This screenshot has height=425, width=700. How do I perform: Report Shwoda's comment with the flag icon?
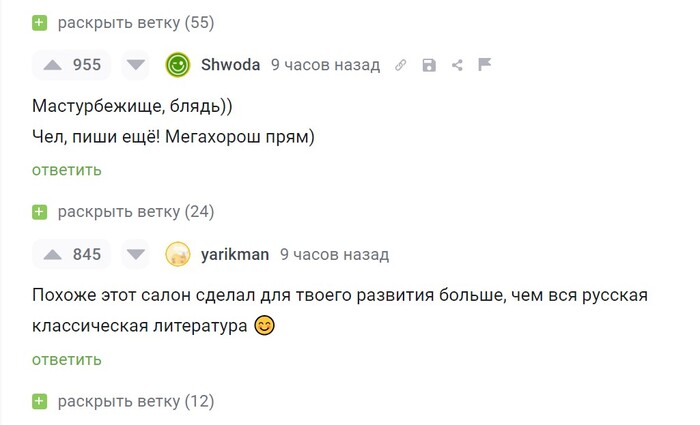(484, 65)
